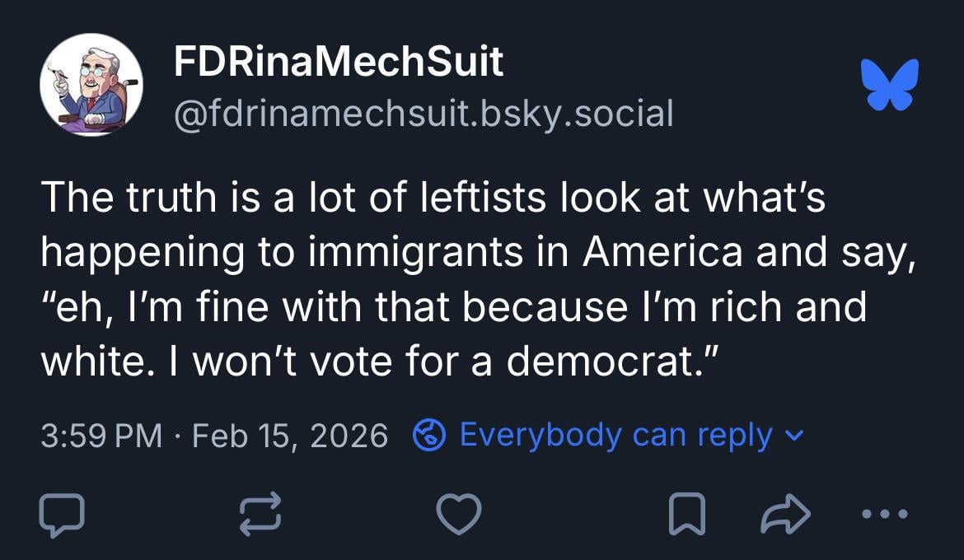Like the post with the heart icon
The width and height of the screenshot is (964, 560).
pyautogui.click(x=459, y=515)
